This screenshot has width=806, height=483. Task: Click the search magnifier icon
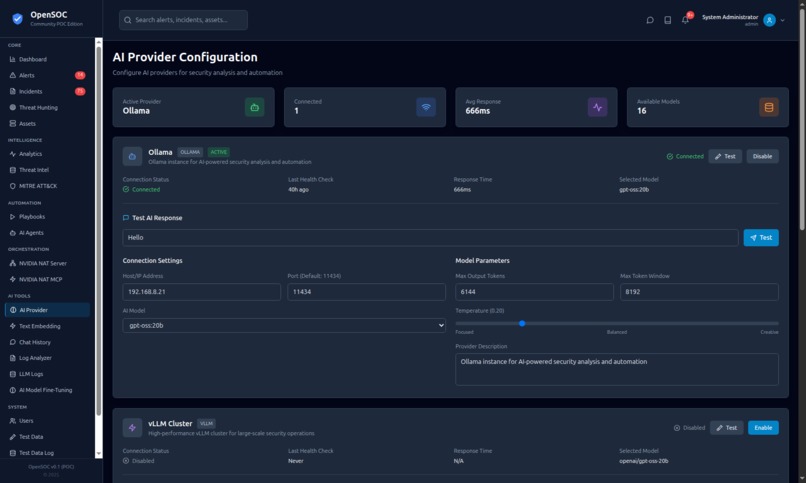click(127, 20)
